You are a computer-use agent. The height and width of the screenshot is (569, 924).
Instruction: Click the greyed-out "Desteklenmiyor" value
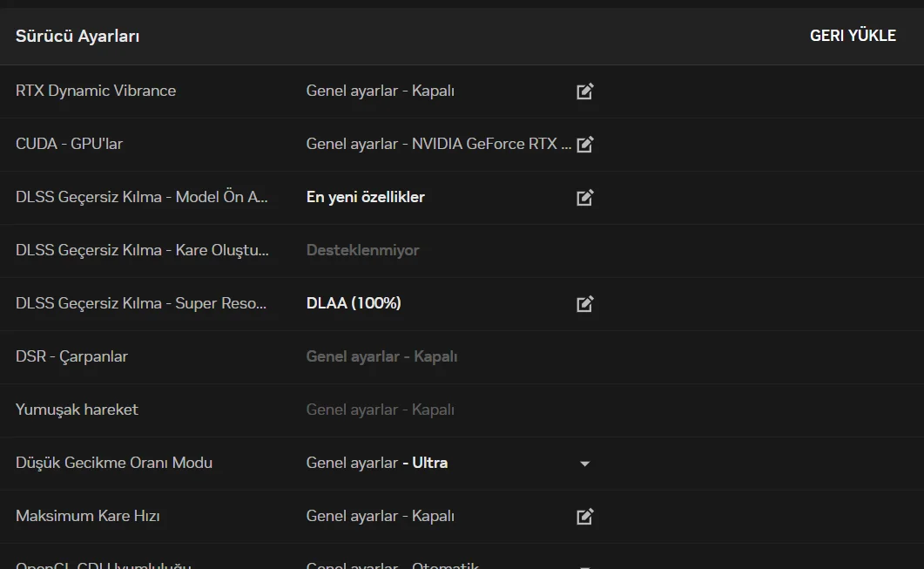pos(362,250)
